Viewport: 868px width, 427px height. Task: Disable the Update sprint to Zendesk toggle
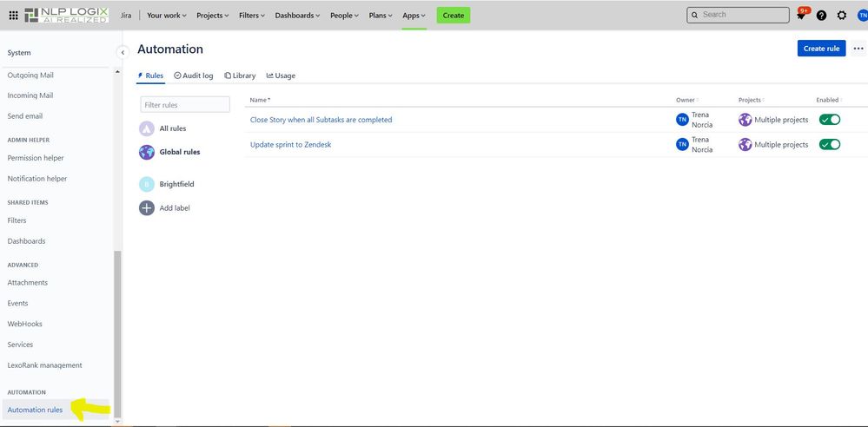coord(830,145)
